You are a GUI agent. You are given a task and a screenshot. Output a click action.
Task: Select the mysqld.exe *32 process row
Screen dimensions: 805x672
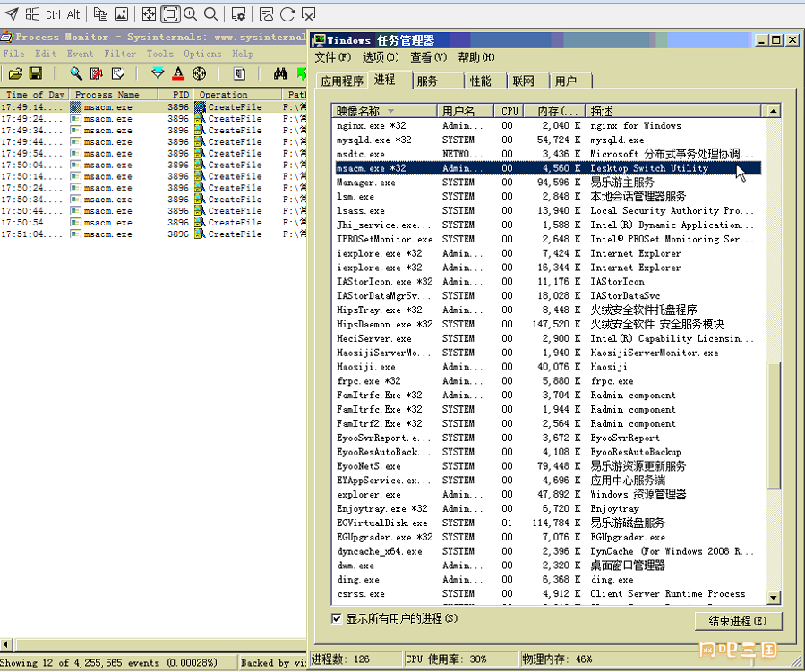click(373, 140)
